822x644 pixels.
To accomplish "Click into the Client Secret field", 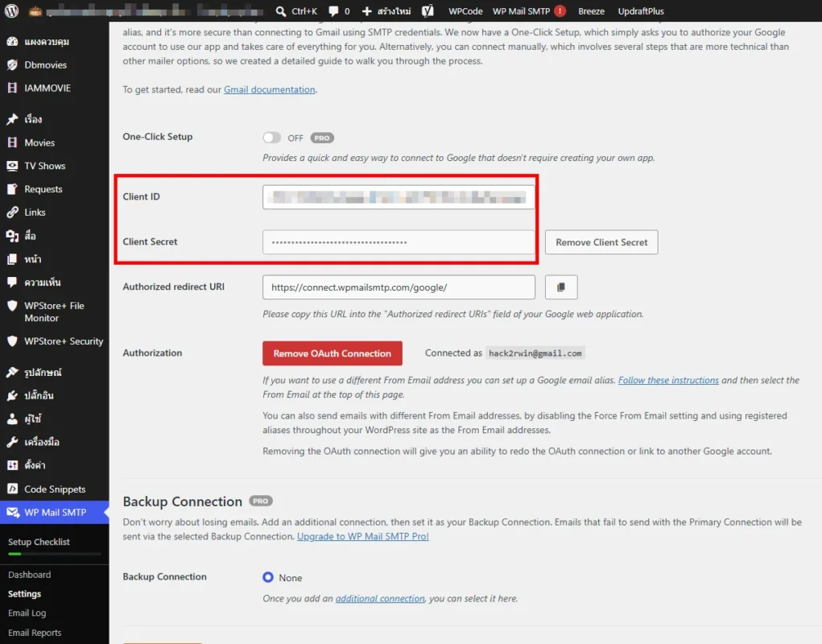I will [399, 242].
